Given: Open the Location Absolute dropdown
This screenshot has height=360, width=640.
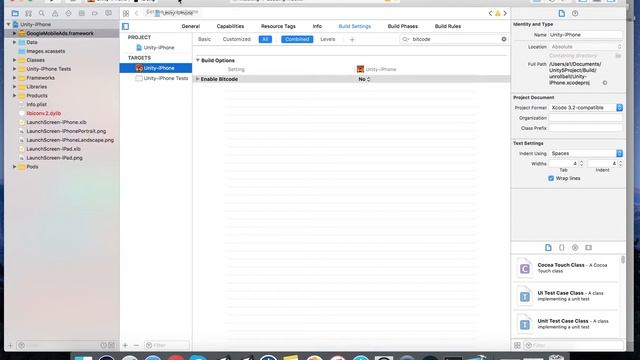Looking at the screenshot, I should coord(586,47).
